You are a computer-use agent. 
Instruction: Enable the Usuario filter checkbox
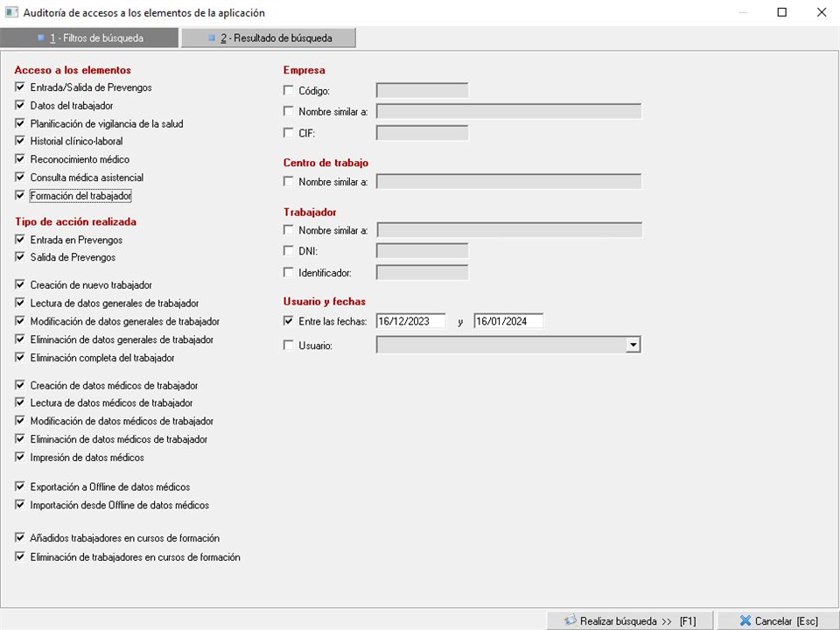tap(289, 346)
